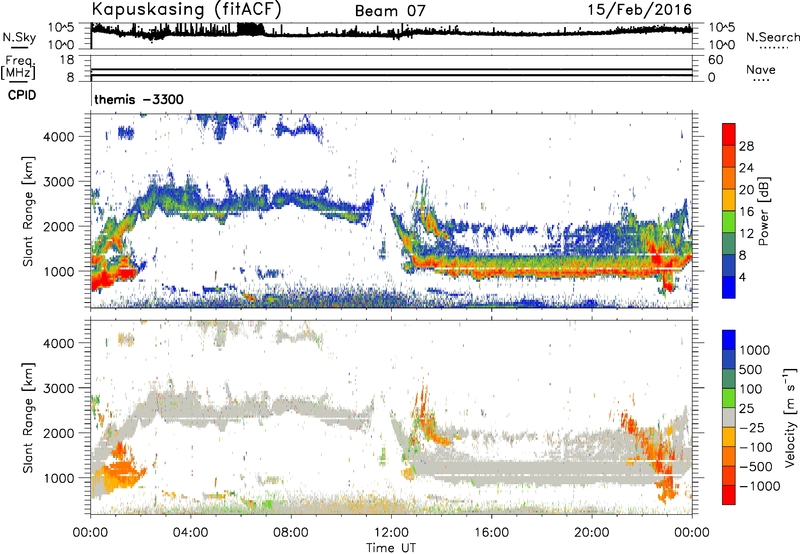This screenshot has width=800, height=554.
Task: Click "4000" tick of the velocity panel
Action: (x=59, y=343)
